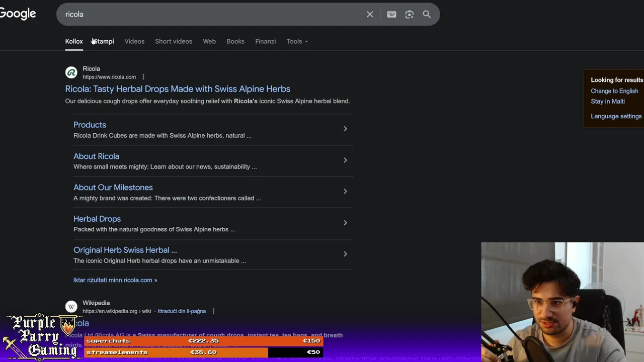Search by image with camera icon
Image resolution: width=644 pixels, height=362 pixels.
[x=409, y=14]
